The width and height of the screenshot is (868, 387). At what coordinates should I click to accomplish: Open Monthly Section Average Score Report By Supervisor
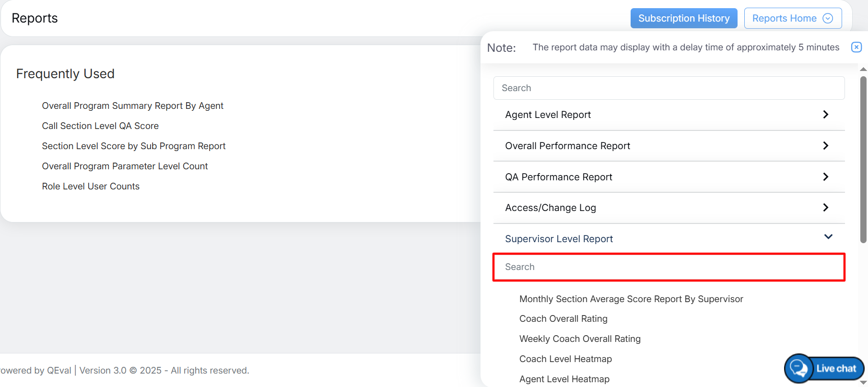coord(631,299)
